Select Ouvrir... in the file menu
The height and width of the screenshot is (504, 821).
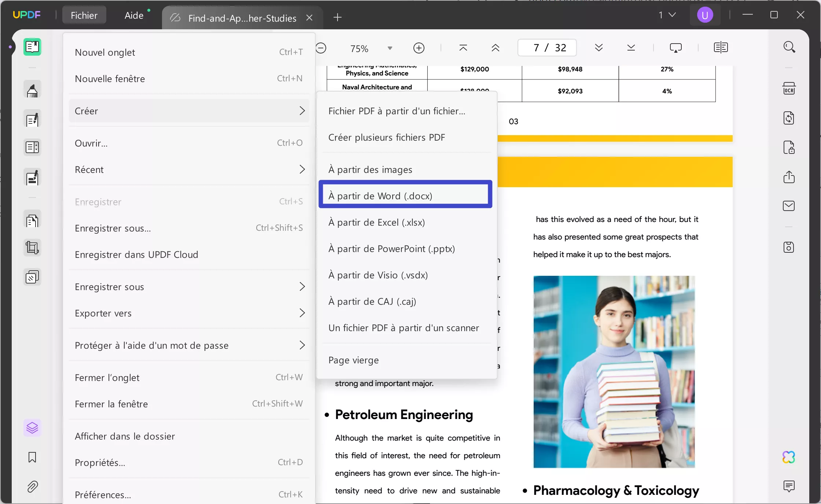189,143
